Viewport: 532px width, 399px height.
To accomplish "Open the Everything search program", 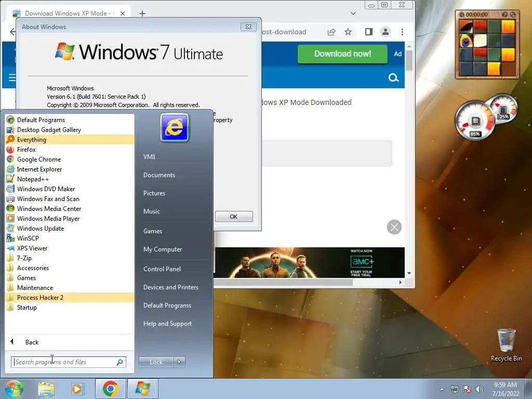I will (70, 139).
